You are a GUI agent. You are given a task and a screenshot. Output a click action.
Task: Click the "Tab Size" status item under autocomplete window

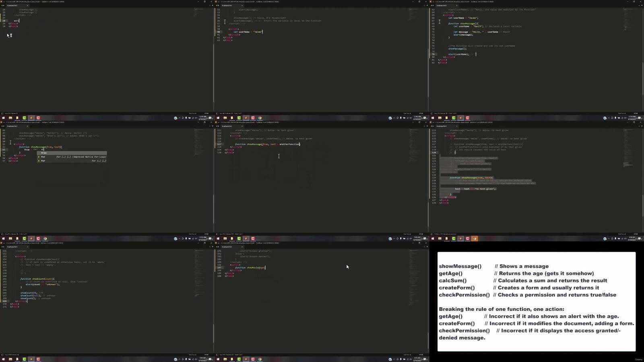(x=192, y=234)
